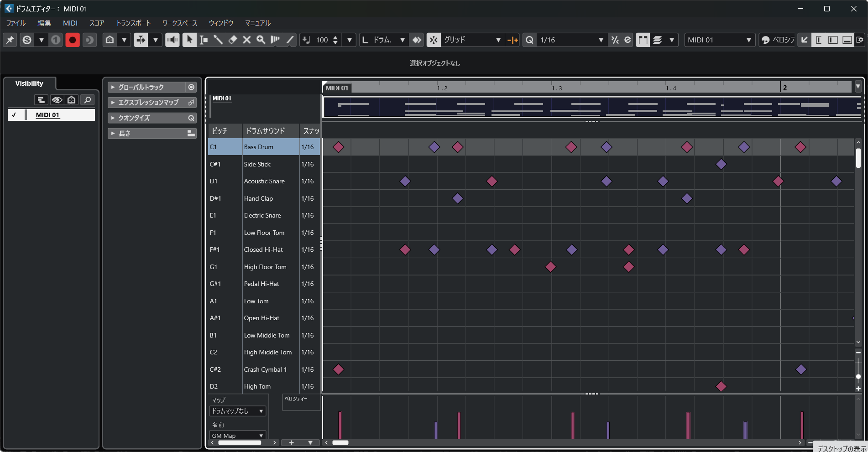This screenshot has width=868, height=452.
Task: Open the トランスポート menu
Action: tap(133, 23)
